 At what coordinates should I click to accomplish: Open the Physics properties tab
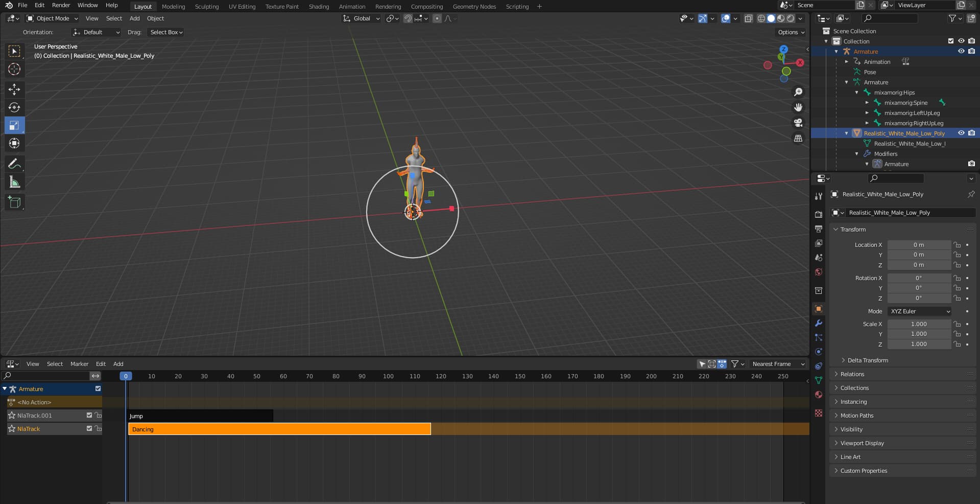click(819, 352)
